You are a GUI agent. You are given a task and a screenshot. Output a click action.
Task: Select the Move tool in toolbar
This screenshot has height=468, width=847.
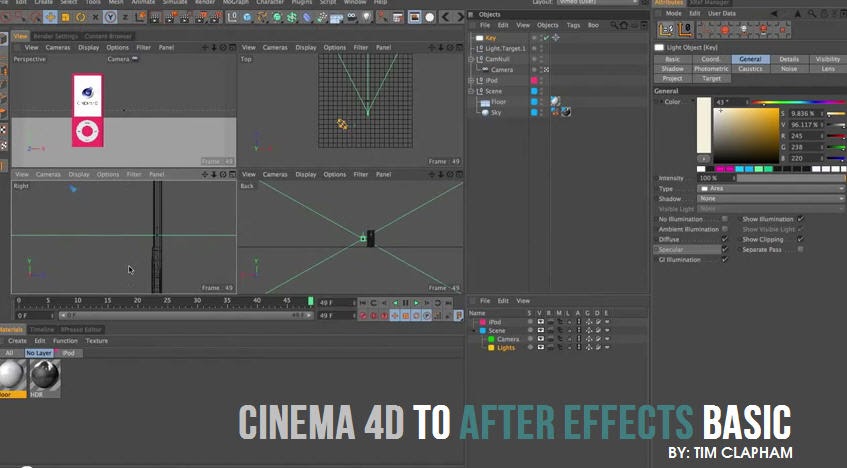click(50, 17)
